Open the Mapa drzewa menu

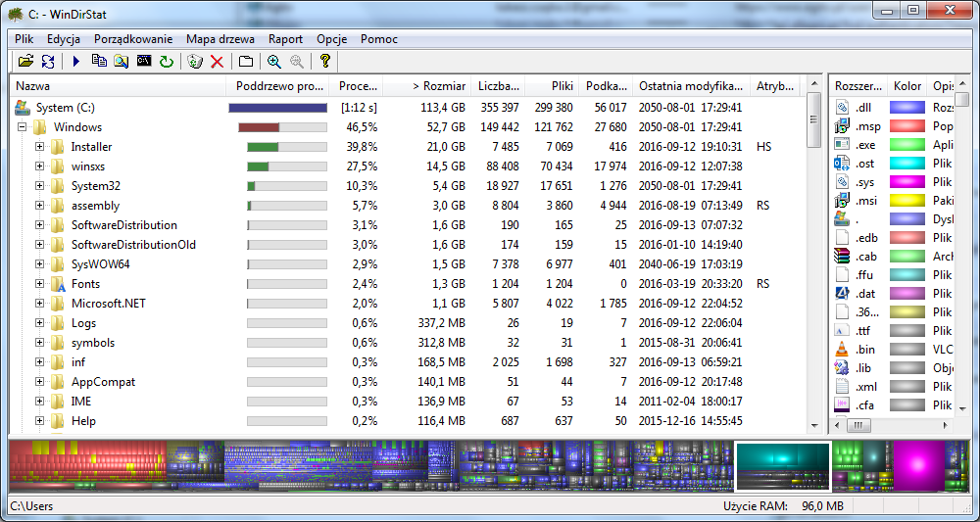pyautogui.click(x=220, y=39)
